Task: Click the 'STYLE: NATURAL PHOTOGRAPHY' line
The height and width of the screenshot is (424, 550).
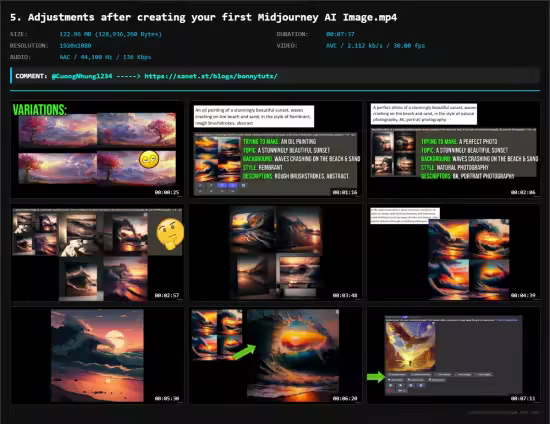Action: (454, 168)
